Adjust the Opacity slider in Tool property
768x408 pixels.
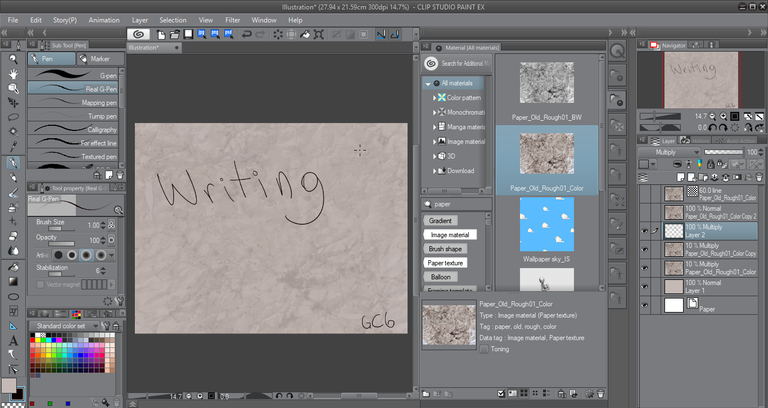61,243
